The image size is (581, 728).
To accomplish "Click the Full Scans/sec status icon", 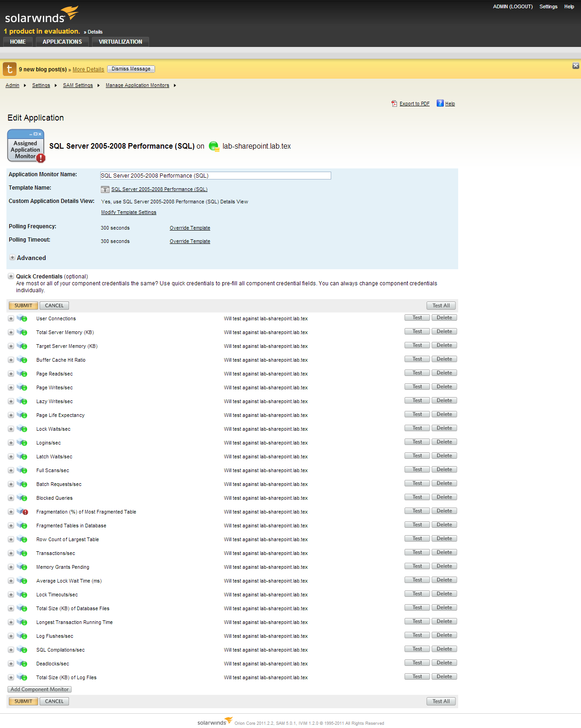I will click(22, 470).
